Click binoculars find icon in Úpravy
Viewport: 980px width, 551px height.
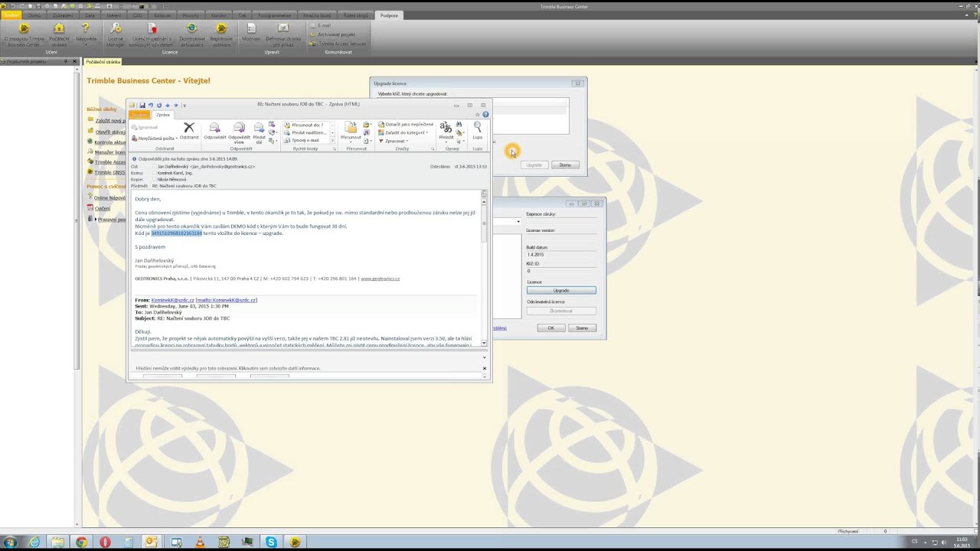tap(459, 124)
